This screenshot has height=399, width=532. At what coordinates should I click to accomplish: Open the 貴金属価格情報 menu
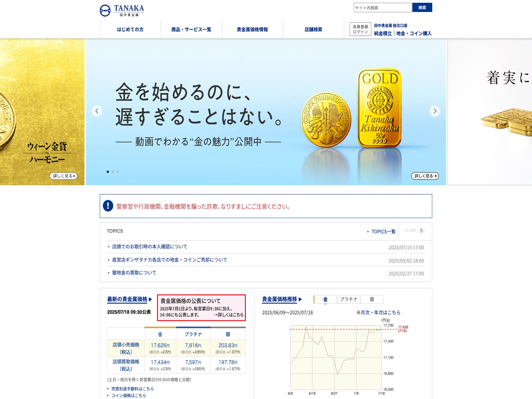tap(252, 29)
